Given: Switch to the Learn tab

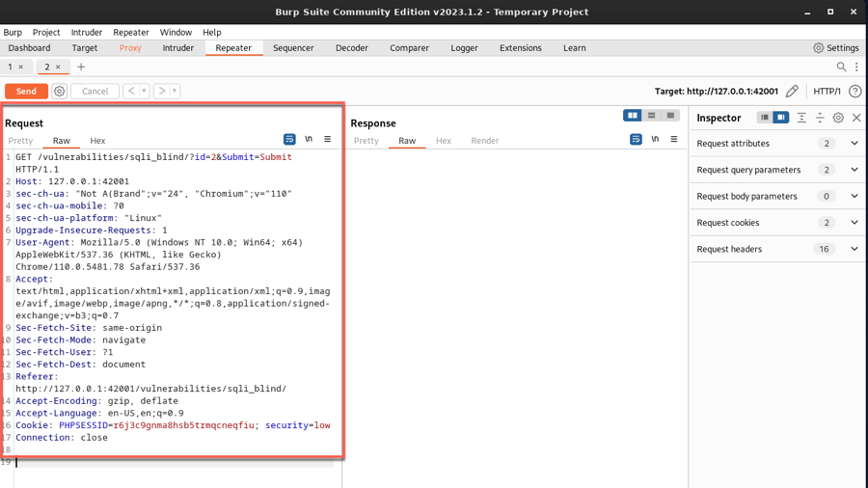Looking at the screenshot, I should (x=575, y=48).
